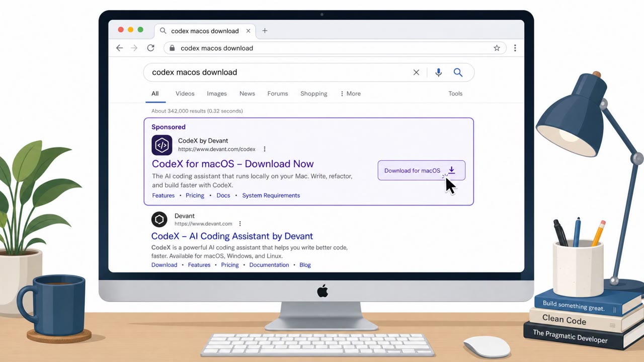This screenshot has height=362, width=644.
Task: Start voice search with the microphone icon
Action: coord(438,72)
